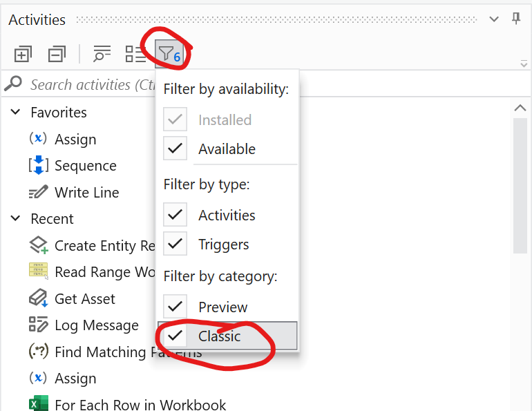Select the Preview filter menu entry

pyautogui.click(x=227, y=307)
